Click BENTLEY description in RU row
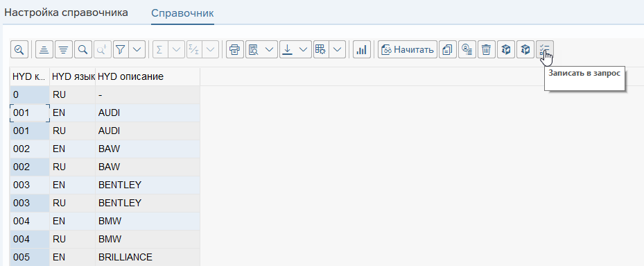 click(148, 203)
